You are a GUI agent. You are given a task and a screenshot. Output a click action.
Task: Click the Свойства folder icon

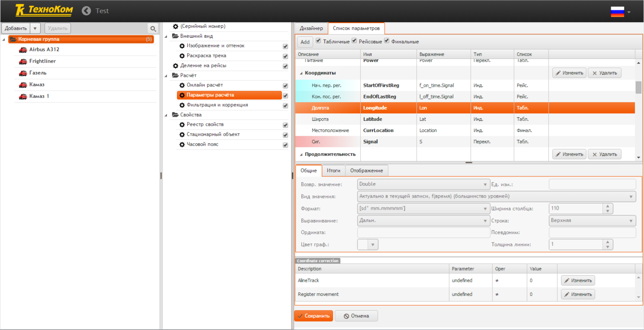click(x=175, y=115)
